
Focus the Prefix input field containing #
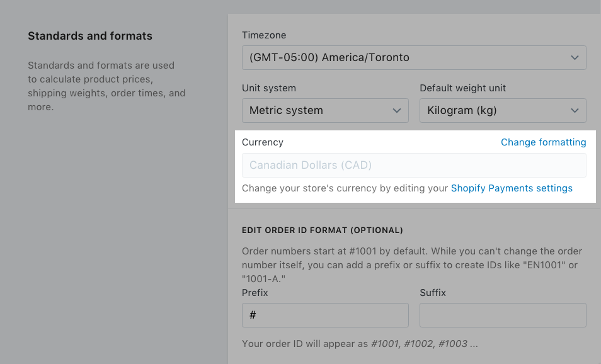click(x=325, y=315)
